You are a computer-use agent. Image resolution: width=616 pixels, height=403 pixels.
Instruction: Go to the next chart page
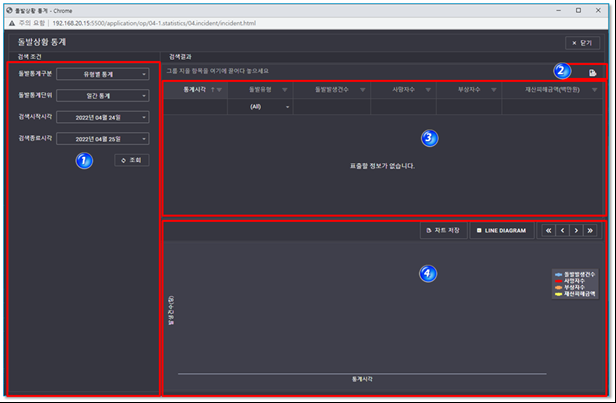(576, 230)
